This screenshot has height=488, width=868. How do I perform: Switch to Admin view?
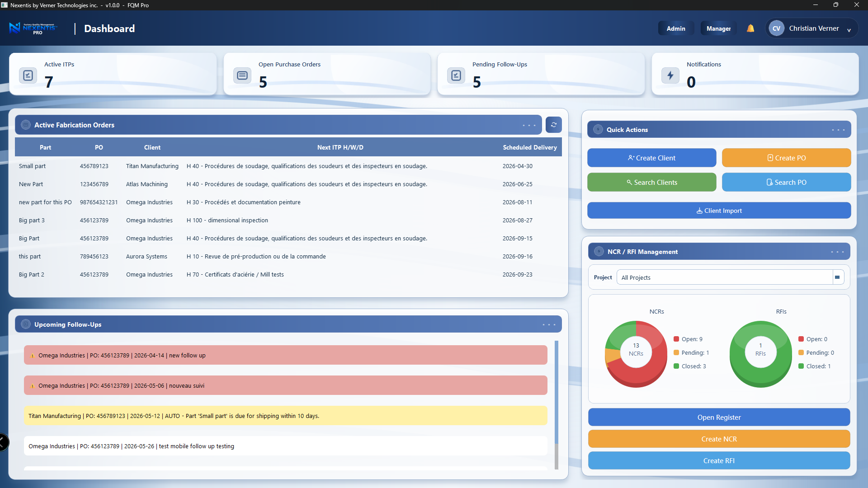click(676, 28)
